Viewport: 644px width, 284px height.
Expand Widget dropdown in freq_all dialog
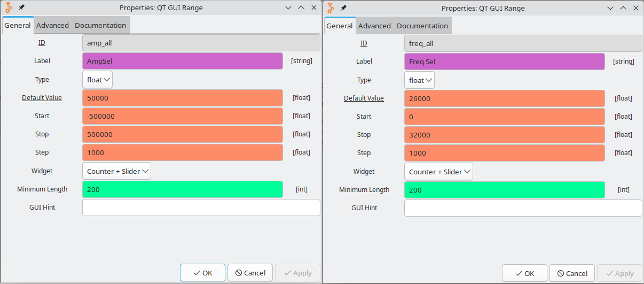click(x=438, y=172)
